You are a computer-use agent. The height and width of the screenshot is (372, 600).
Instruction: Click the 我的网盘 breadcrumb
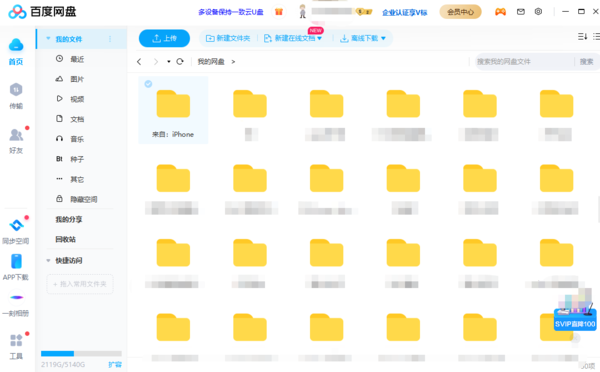pos(211,62)
